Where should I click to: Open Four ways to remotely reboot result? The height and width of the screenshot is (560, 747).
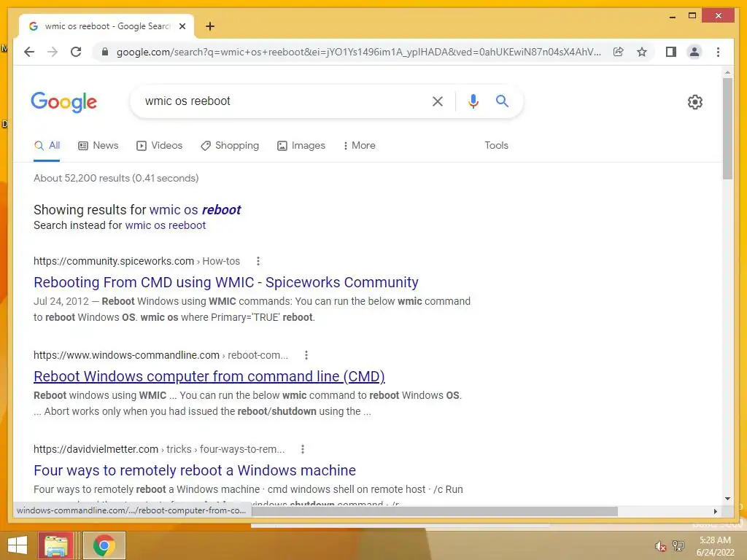194,470
